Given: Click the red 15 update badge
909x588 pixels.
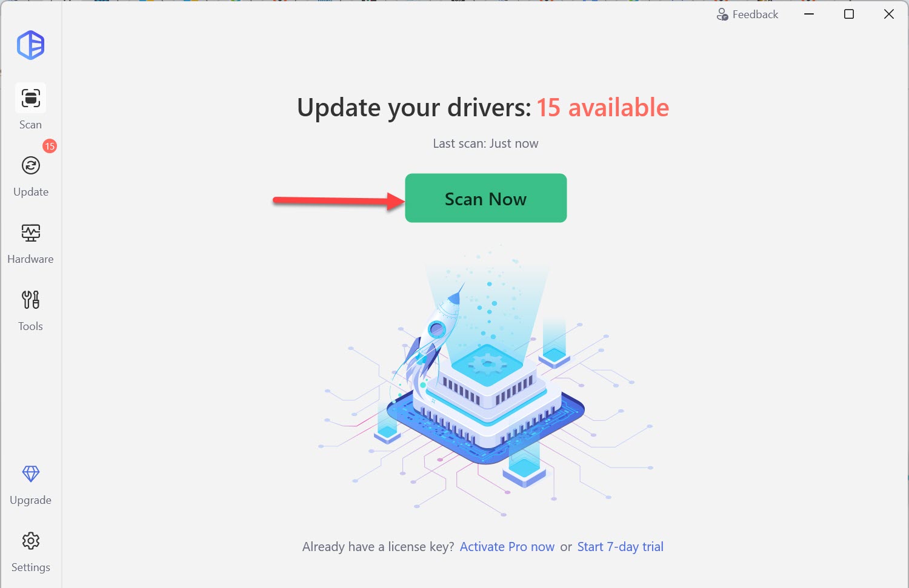Looking at the screenshot, I should tap(50, 146).
